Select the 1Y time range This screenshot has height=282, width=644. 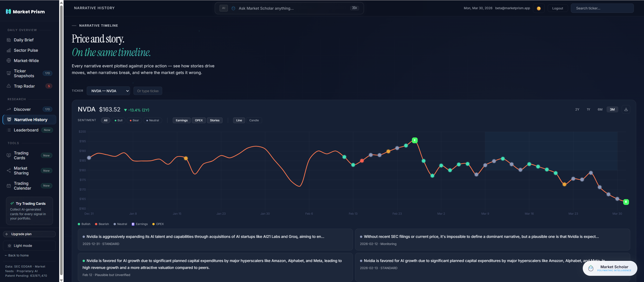588,109
